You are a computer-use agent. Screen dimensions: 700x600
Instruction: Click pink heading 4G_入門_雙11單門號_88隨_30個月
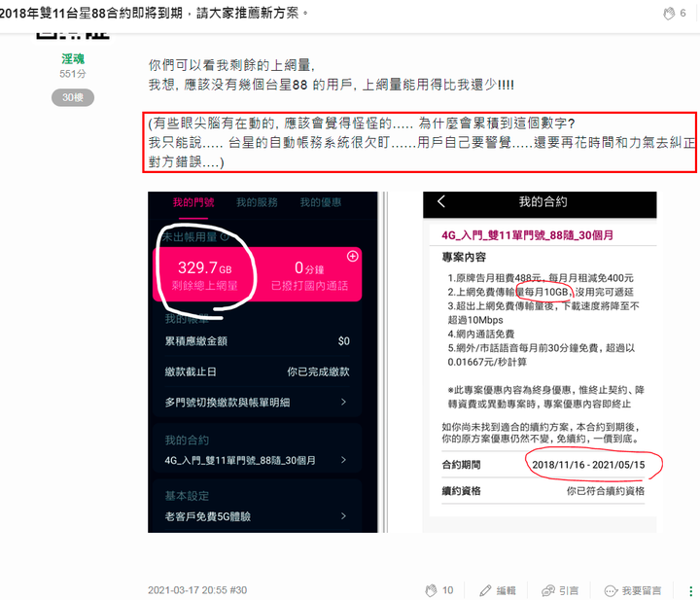527,235
